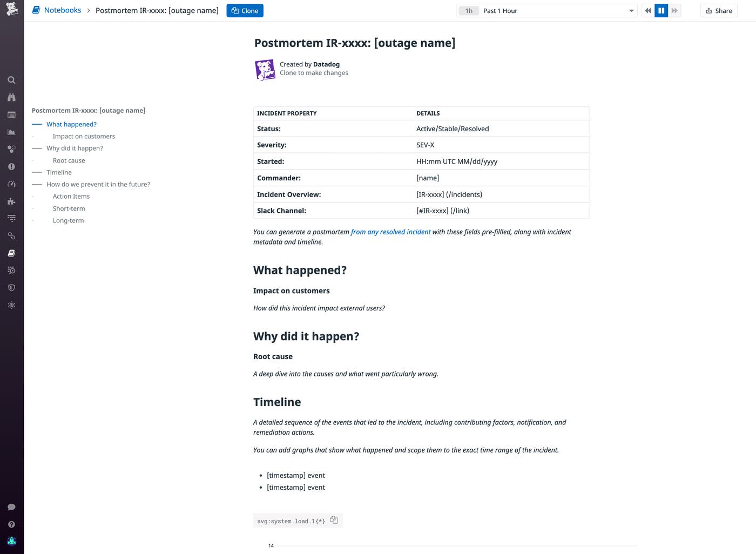Open the Service Map hexagons icon
Screen dimensions: 756x554
pos(11,149)
